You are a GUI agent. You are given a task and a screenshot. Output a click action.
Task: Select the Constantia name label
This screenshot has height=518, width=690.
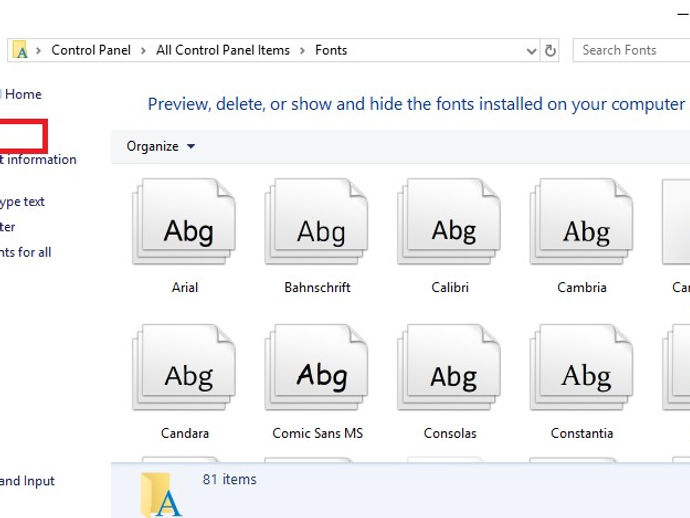pos(582,433)
